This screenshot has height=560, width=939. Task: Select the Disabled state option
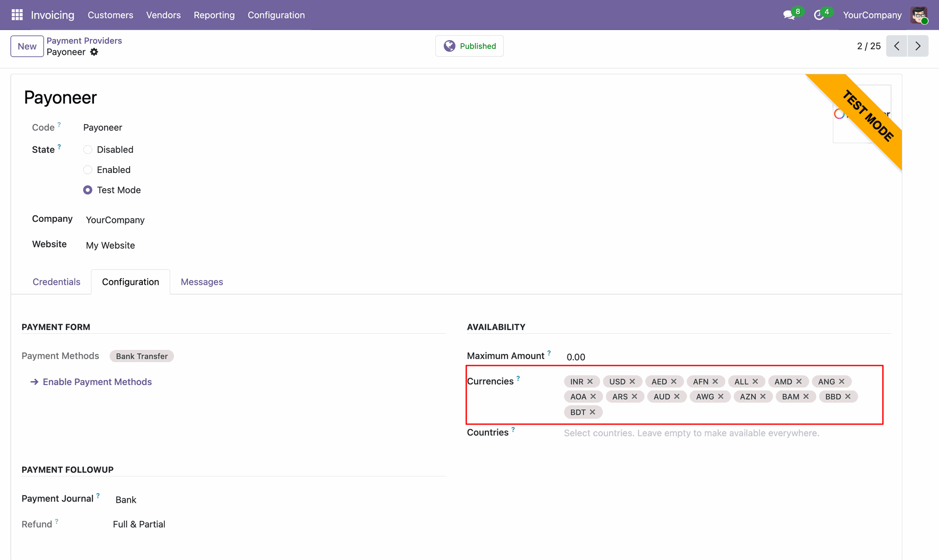click(88, 150)
